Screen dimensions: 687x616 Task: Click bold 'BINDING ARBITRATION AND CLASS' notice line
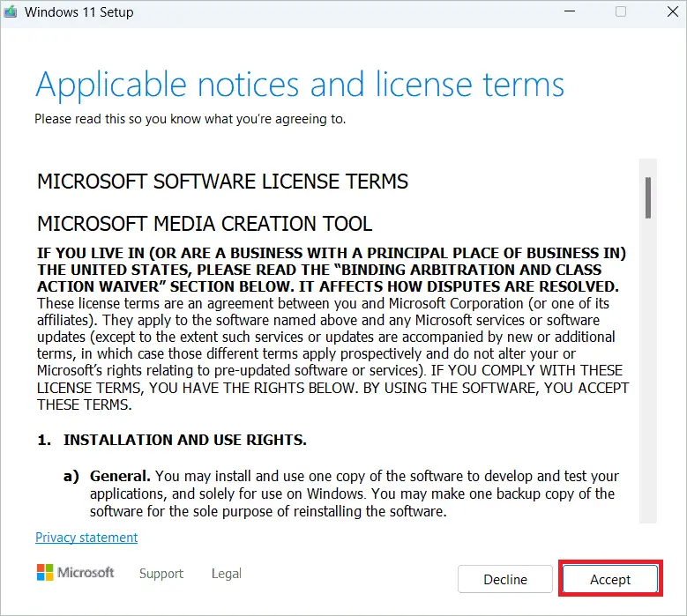pyautogui.click(x=319, y=270)
